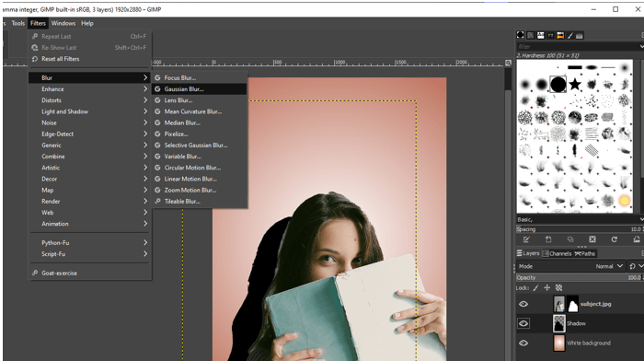Click Refresh brushes icon
Viewport: 644px width, 361px height.
(614, 239)
